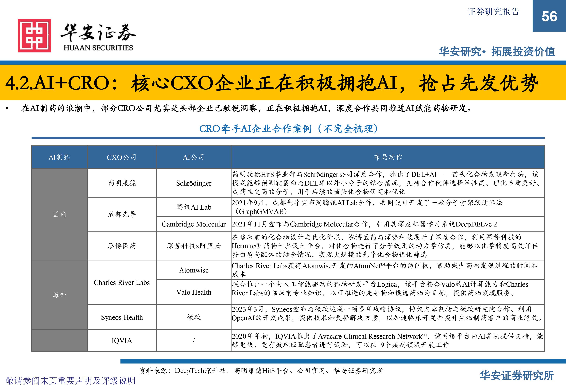Click the Atomwise cell

pyautogui.click(x=194, y=270)
